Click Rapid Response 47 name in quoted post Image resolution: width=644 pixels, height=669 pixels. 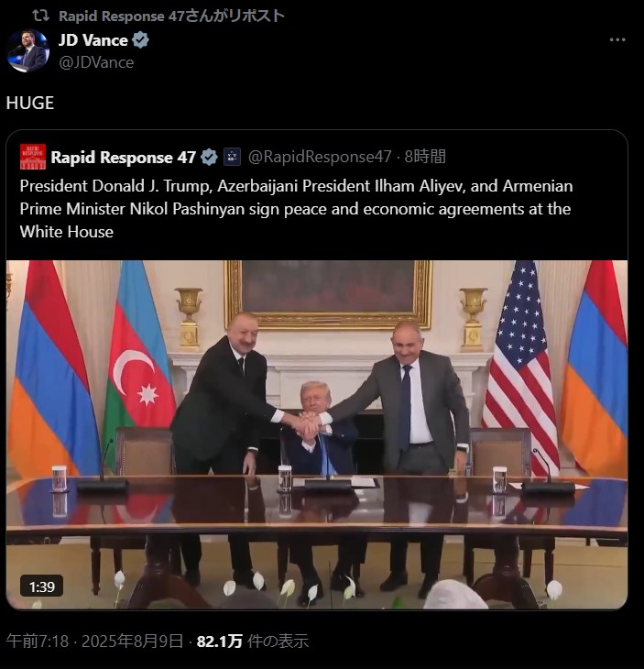pyautogui.click(x=124, y=157)
